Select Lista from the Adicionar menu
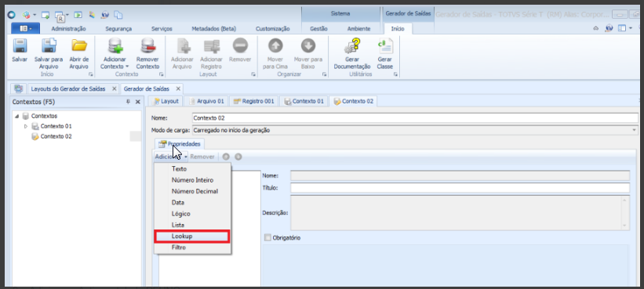This screenshot has height=289, width=644. click(x=192, y=225)
